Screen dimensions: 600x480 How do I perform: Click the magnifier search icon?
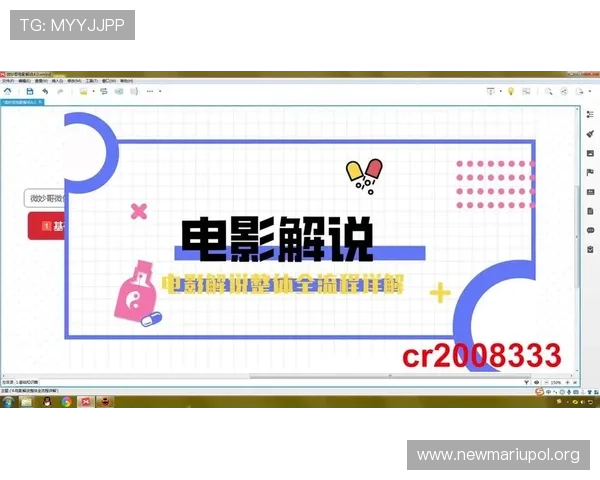549,91
